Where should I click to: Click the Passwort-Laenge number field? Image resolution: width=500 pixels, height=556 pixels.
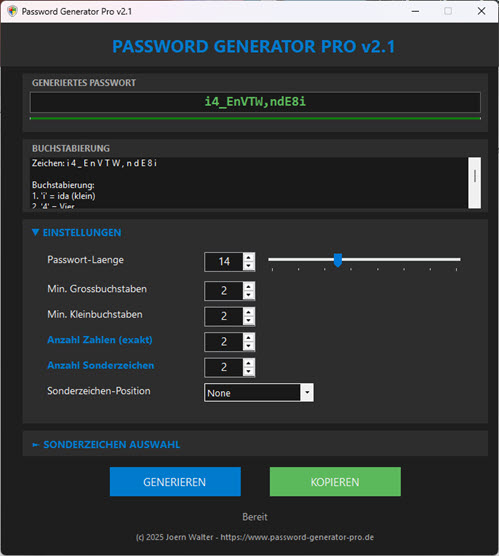pos(224,262)
